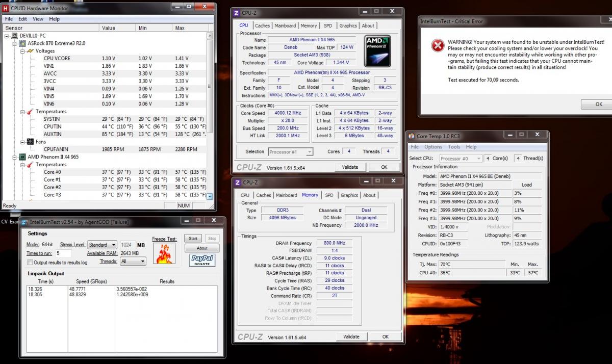Click the Z title icon of the CPU-Z Processor window
Viewport: 612px width, 364px height.
pos(236,13)
